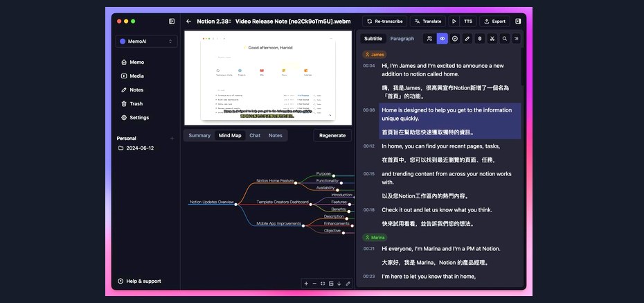Expand the Purpose node

click(334, 175)
